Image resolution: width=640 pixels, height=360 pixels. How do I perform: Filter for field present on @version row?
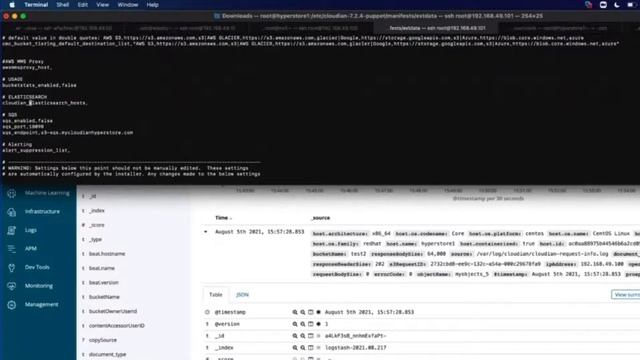(x=318, y=324)
